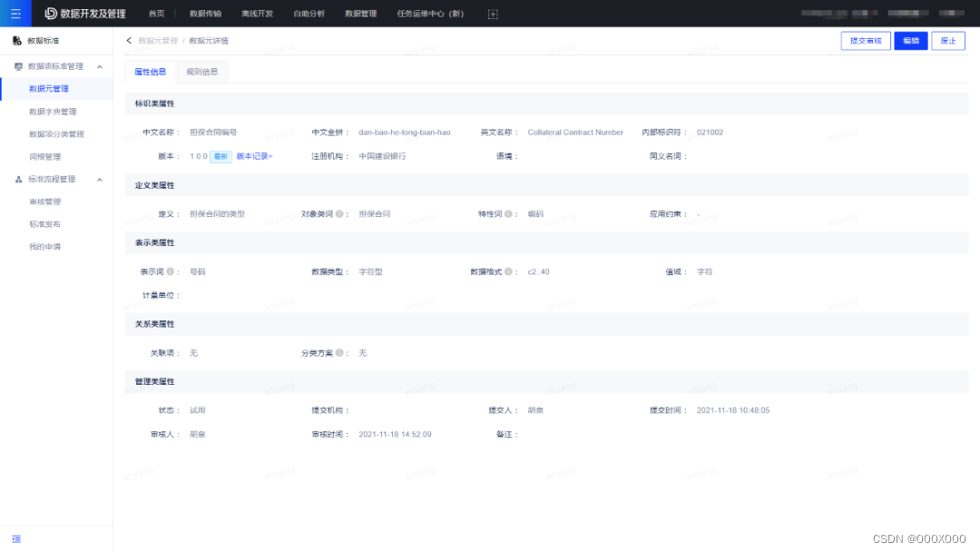Click the blue 编辑 button
The image size is (980, 552).
[x=910, y=41]
